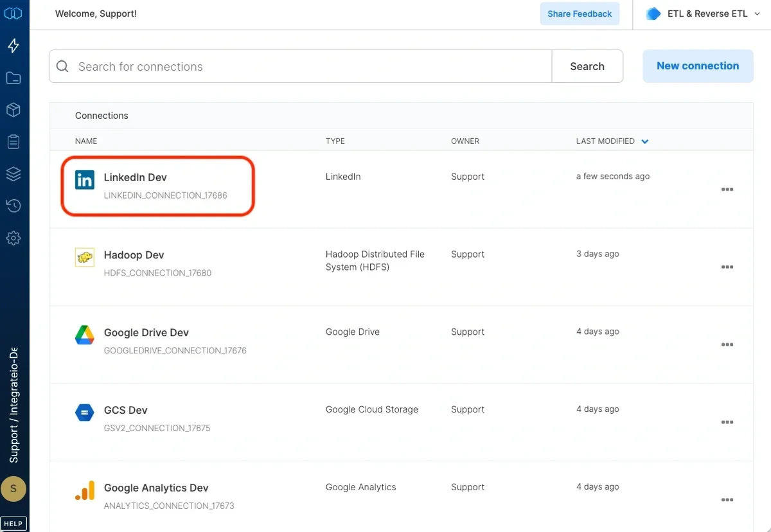771x532 pixels.
Task: Click the Google Analytics bar chart icon
Action: (85, 491)
